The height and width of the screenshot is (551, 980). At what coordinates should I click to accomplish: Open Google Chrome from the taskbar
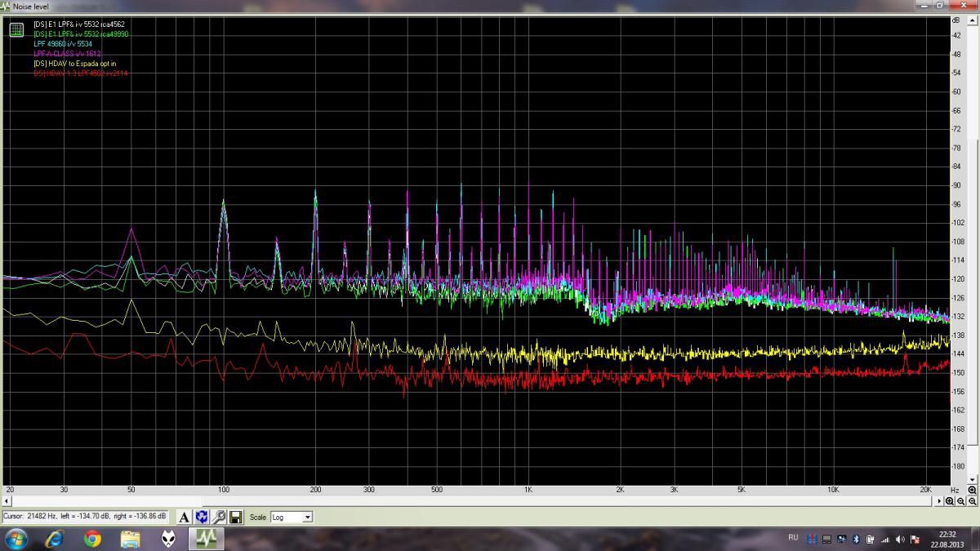pos(92,539)
